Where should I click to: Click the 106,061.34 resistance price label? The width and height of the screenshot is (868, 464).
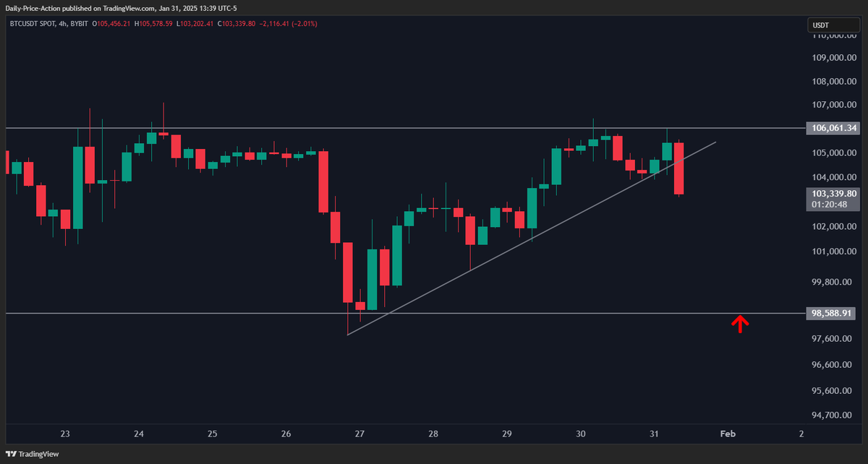pyautogui.click(x=834, y=128)
